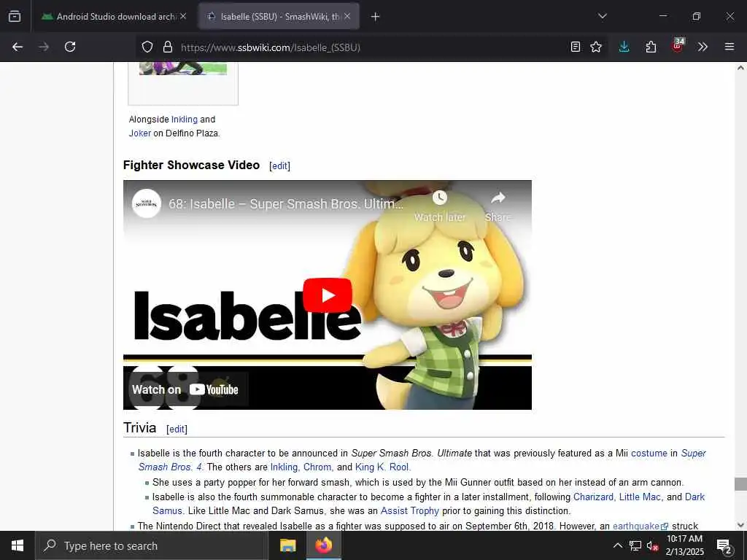Open the external earthquake link

coord(640,526)
